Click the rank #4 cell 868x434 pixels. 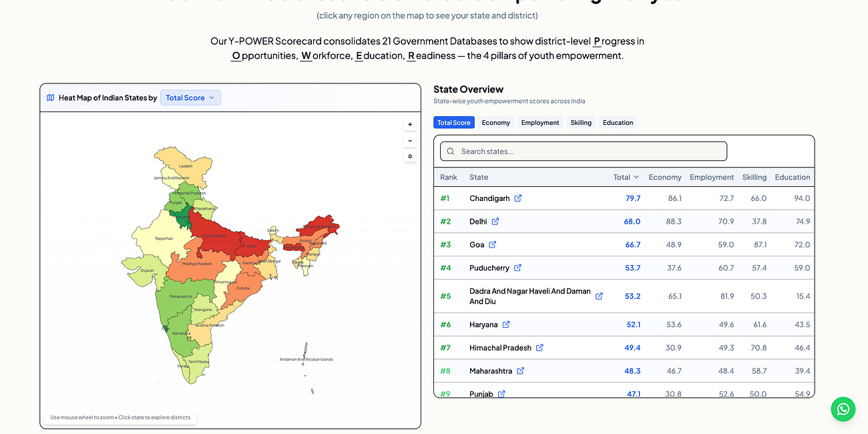click(x=446, y=268)
